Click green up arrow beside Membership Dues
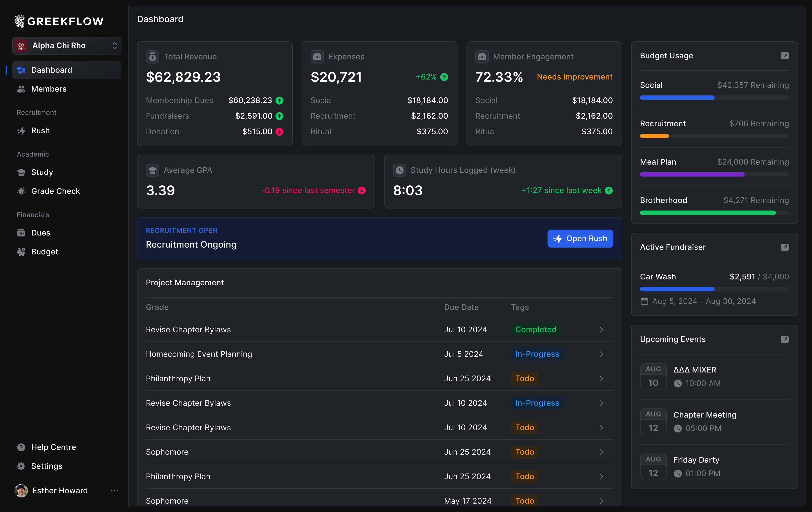812x512 pixels. coord(279,100)
